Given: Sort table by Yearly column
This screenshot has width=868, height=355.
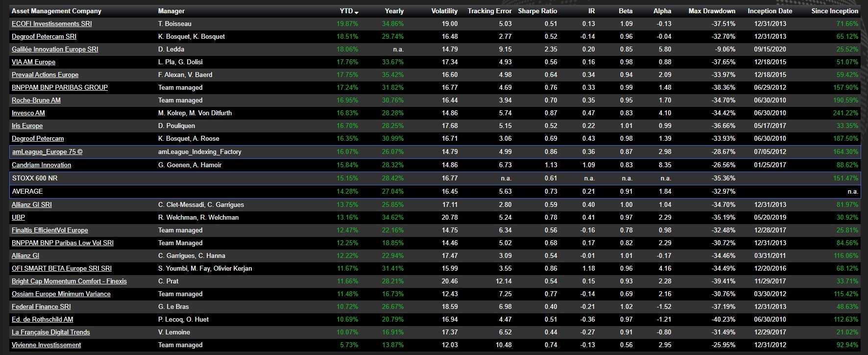Looking at the screenshot, I should pyautogui.click(x=394, y=11).
